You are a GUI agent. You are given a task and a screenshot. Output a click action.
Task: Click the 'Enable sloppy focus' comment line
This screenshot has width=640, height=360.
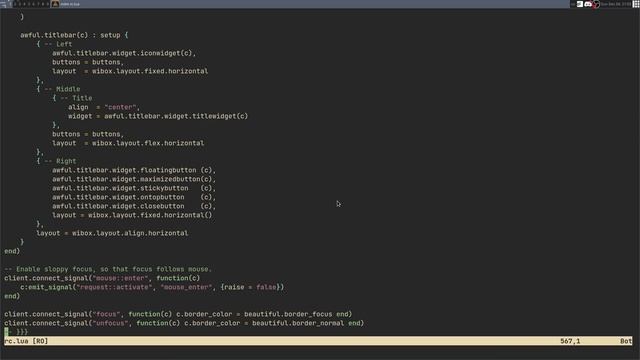[x=108, y=269]
